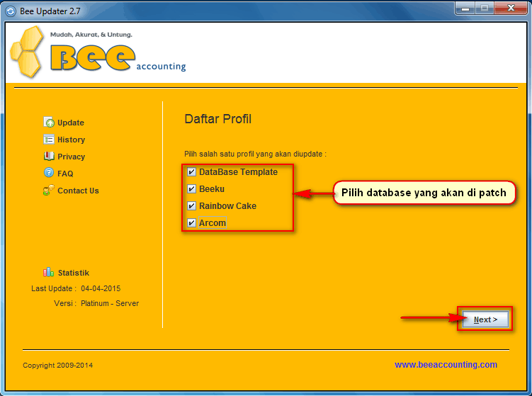
Task: Click the History list icon
Action: [x=49, y=140]
